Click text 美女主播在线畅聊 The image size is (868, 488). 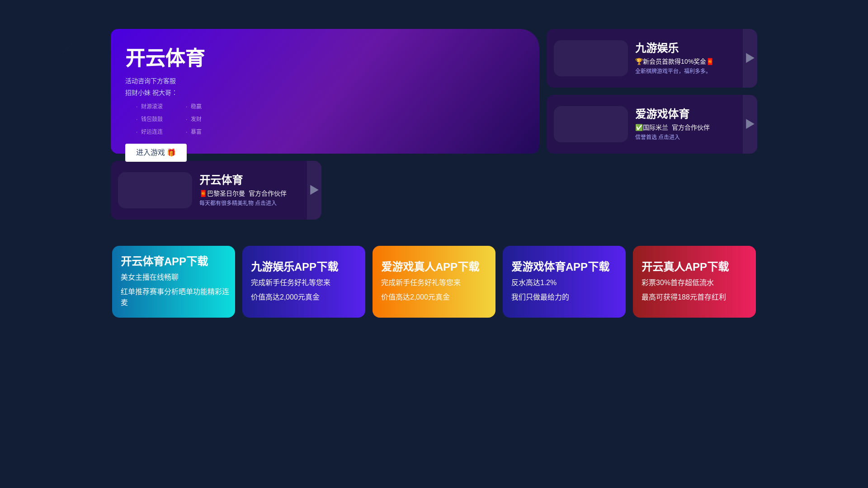(150, 277)
